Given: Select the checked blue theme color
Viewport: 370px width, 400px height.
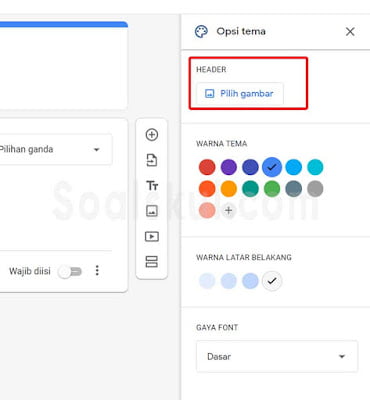Looking at the screenshot, I should [272, 167].
